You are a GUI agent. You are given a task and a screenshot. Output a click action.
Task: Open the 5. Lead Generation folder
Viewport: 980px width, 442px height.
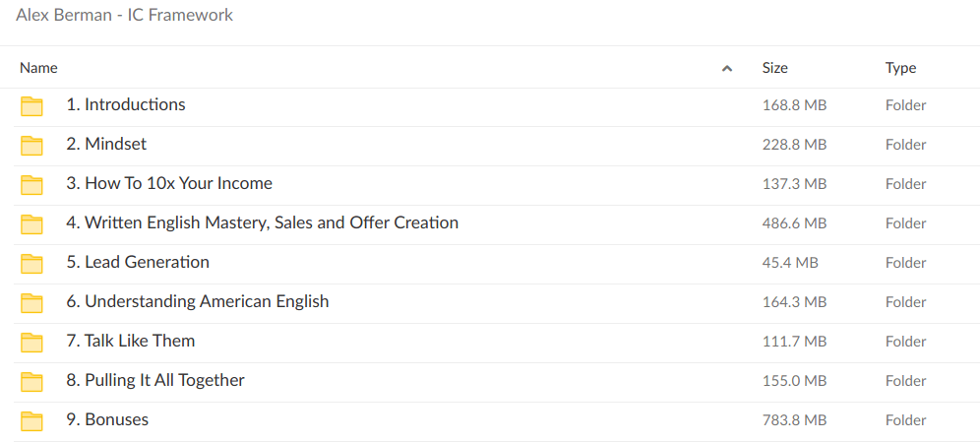point(138,262)
